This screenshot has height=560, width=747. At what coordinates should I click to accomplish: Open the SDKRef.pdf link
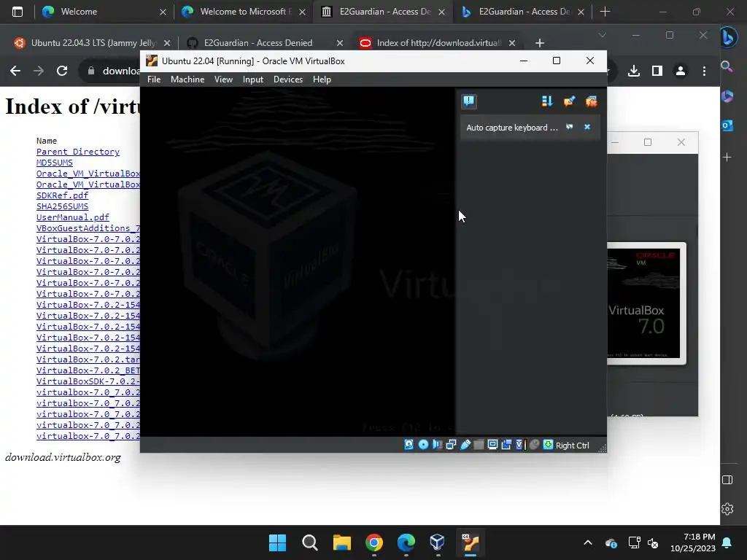tap(62, 195)
